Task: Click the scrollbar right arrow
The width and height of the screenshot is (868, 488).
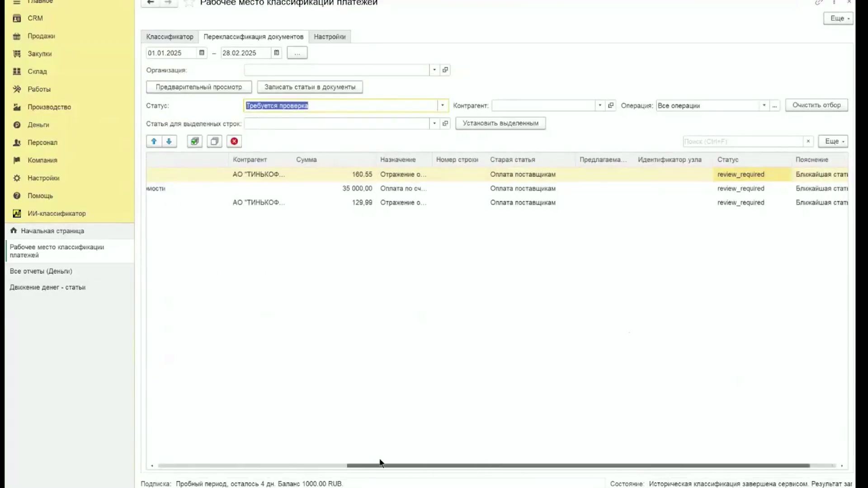Action: (842, 465)
